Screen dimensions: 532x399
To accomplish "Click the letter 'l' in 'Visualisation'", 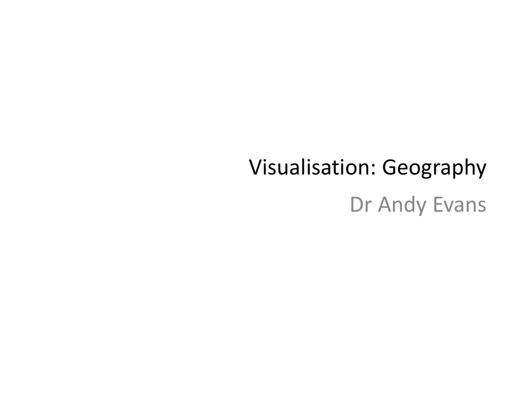I will [303, 167].
